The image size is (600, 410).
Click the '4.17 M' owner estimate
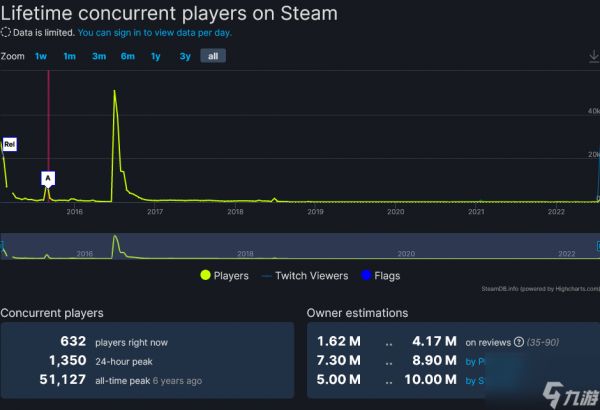(434, 341)
